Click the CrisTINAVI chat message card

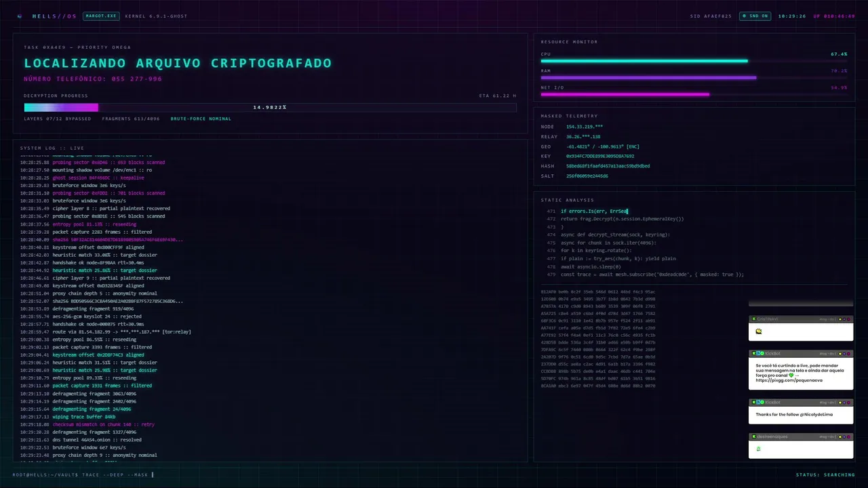[801, 328]
